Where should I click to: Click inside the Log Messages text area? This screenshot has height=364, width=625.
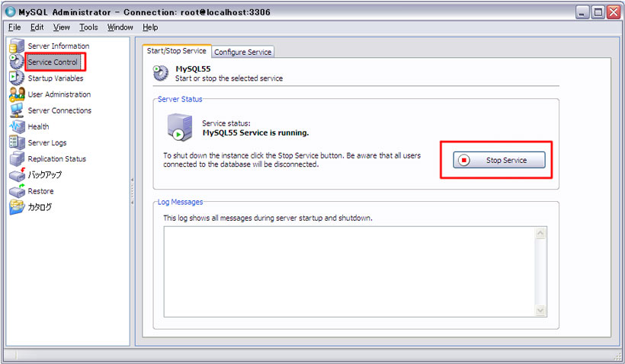[x=350, y=272]
